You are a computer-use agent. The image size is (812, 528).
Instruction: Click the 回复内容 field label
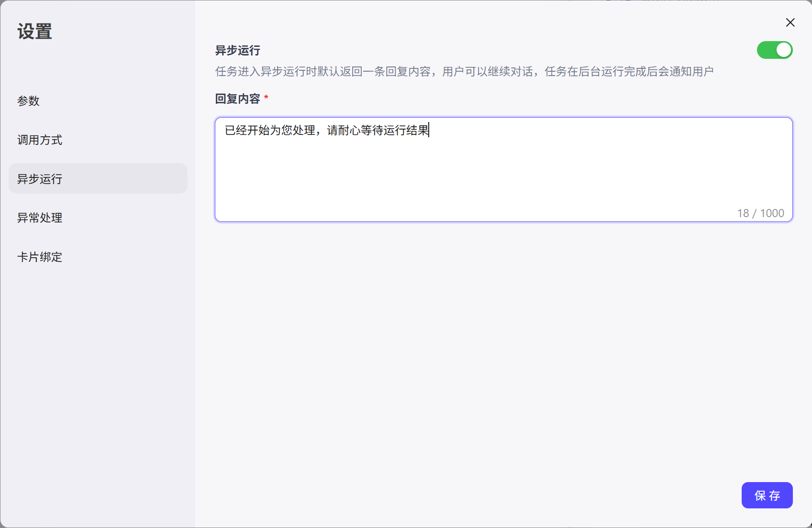pyautogui.click(x=239, y=99)
